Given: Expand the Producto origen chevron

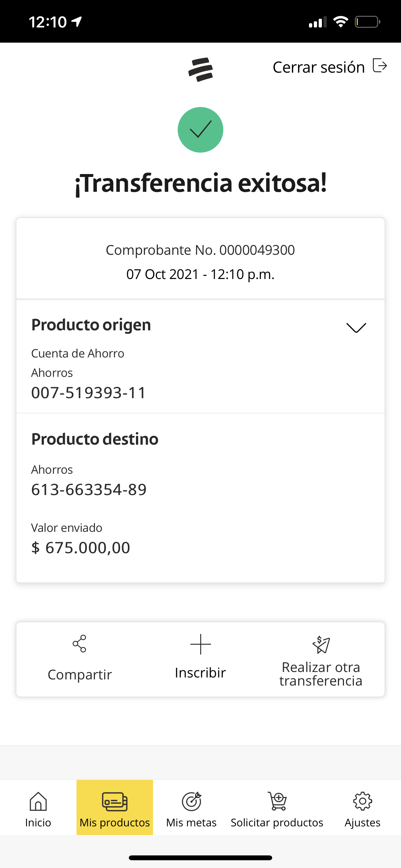Looking at the screenshot, I should tap(356, 327).
